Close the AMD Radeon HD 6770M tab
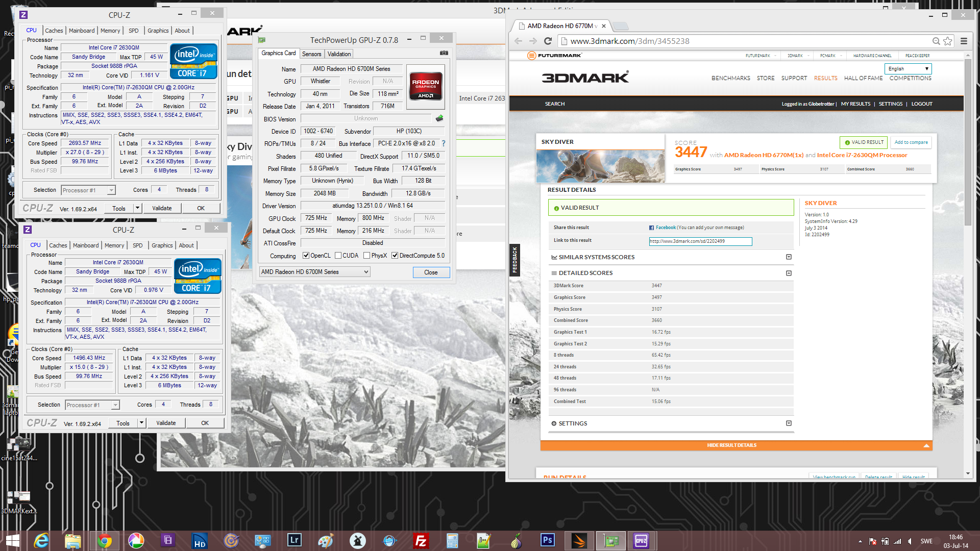980x551 pixels. click(x=604, y=26)
